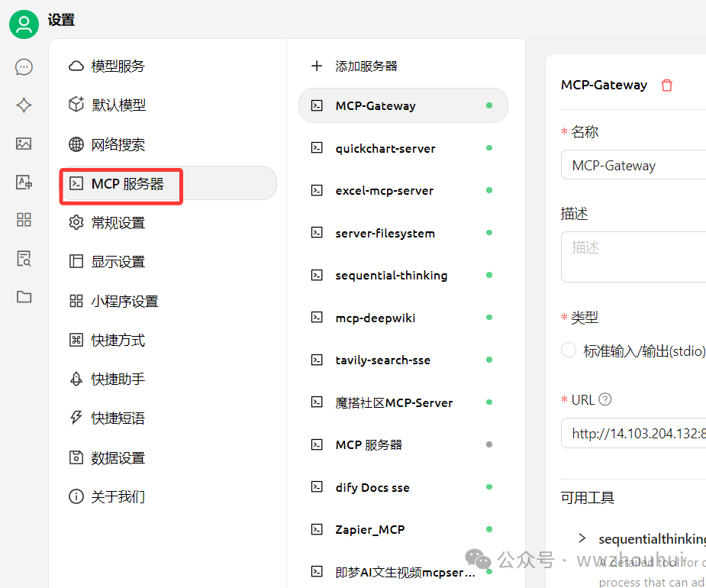
Task: Select Zapier_MCP server
Action: [403, 529]
